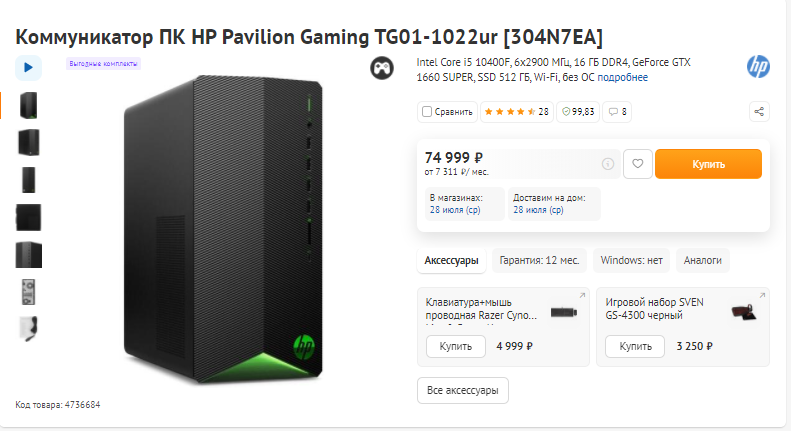Click the star rating with 28 reviews
The height and width of the screenshot is (431, 791).
516,111
